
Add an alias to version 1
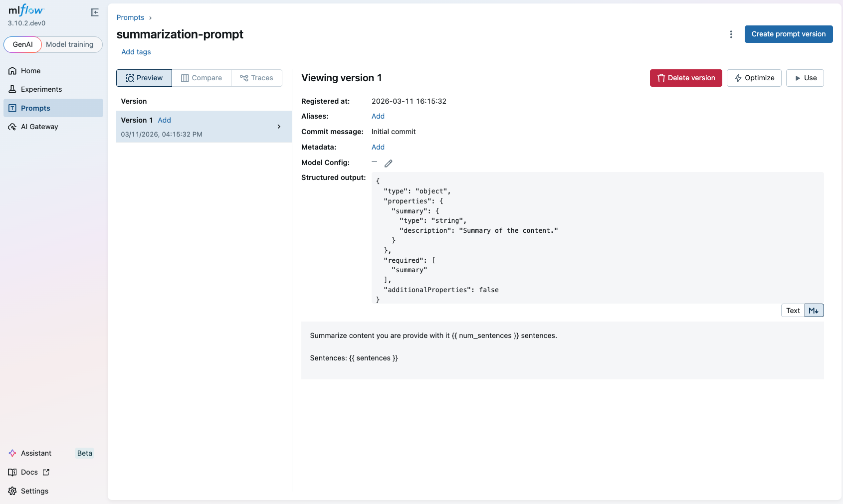pos(378,116)
